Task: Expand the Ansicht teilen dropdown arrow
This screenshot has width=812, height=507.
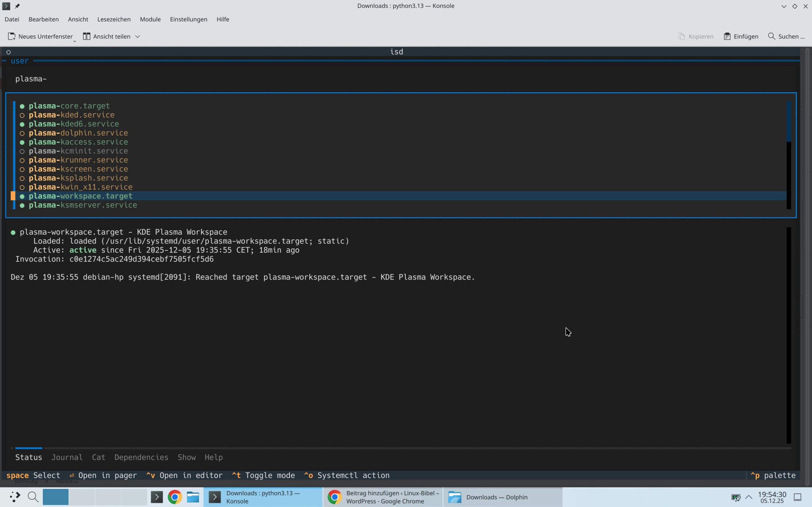Action: 138,36
